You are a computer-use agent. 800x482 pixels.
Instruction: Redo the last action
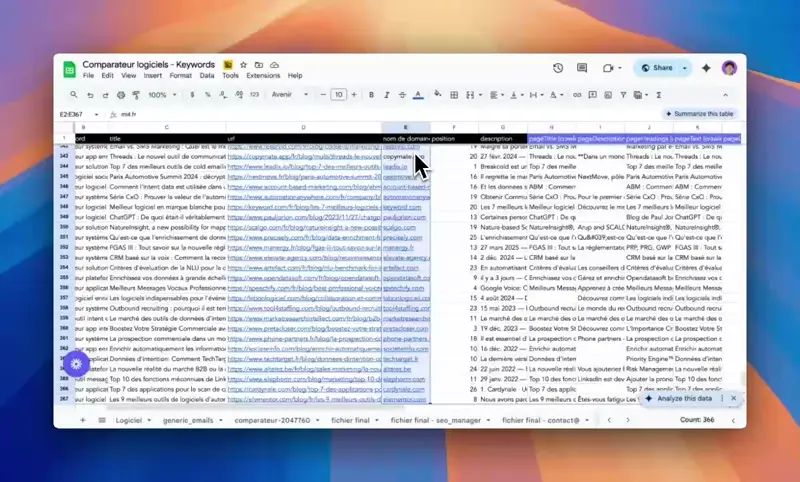(106, 95)
